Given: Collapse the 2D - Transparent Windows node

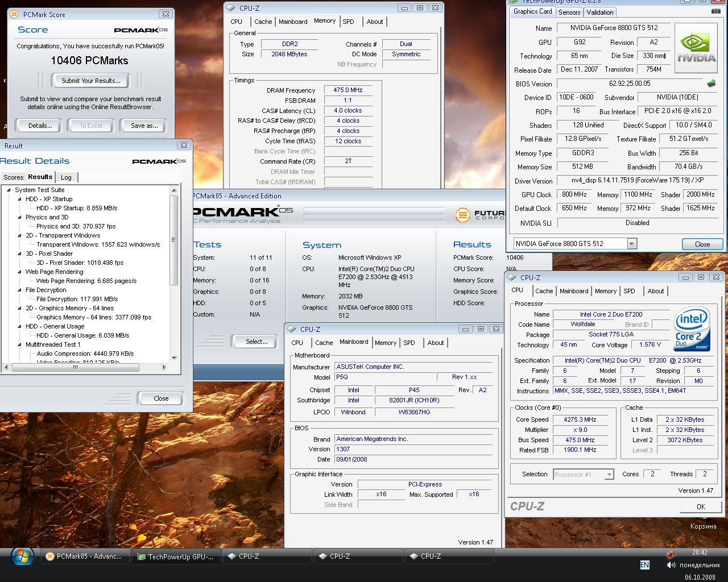Looking at the screenshot, I should click(19, 235).
